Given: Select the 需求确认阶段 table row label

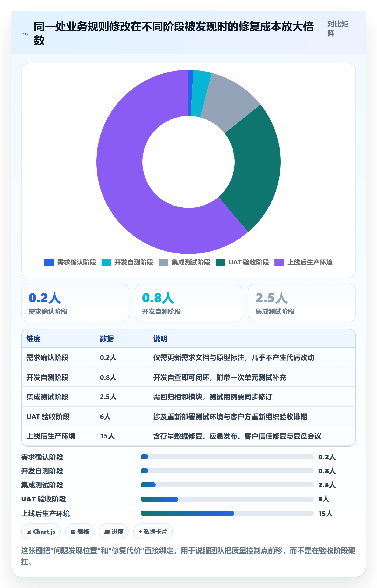Looking at the screenshot, I should click(x=47, y=357).
